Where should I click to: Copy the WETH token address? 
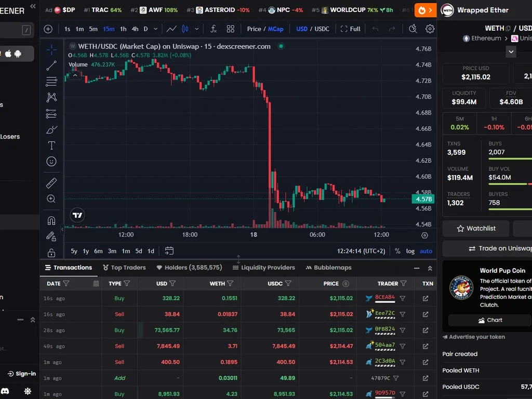point(508,29)
